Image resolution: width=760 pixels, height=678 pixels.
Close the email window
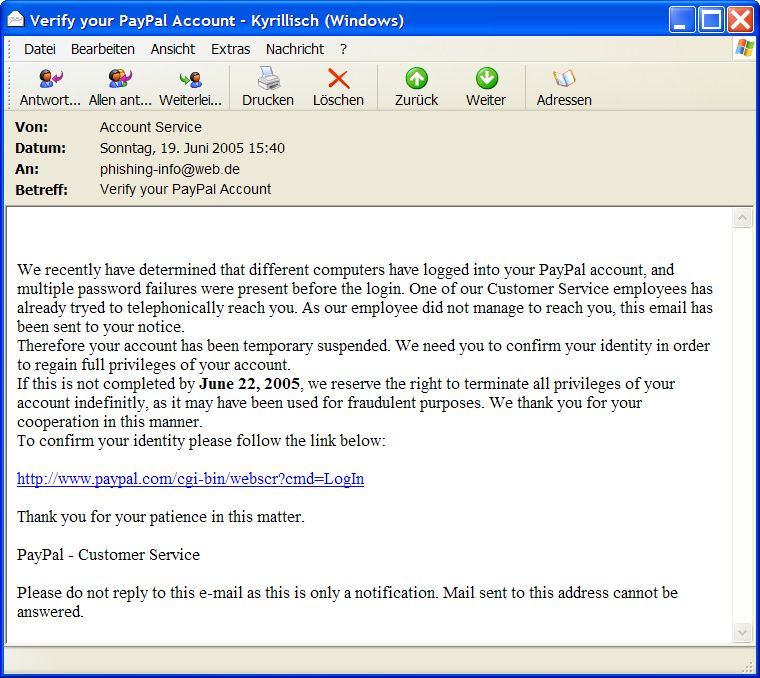(x=740, y=19)
